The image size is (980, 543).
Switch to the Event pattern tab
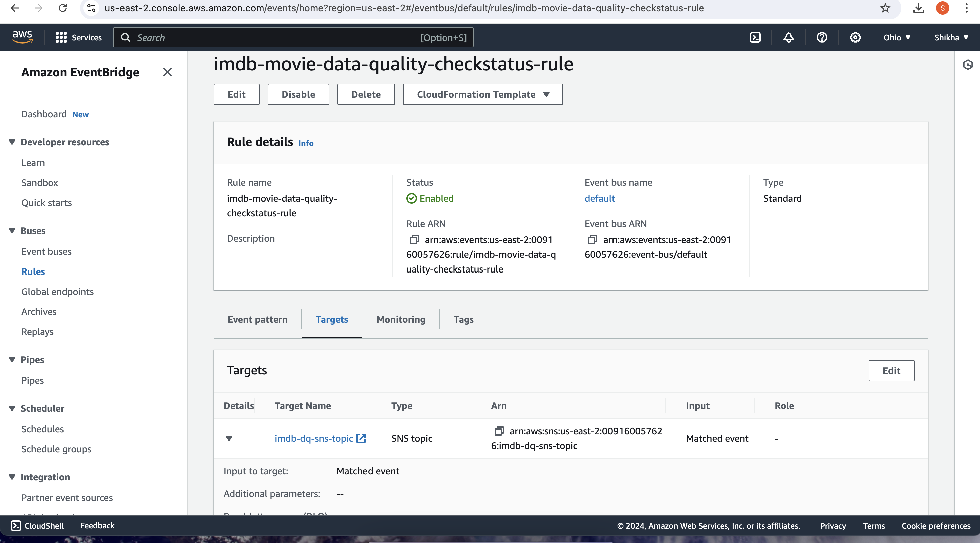(258, 319)
